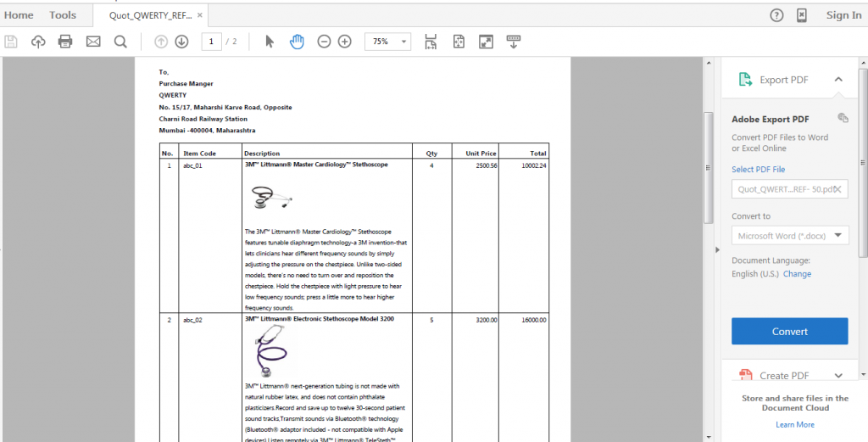
Task: Click the right pane scrollbar thumb
Action: click(863, 163)
